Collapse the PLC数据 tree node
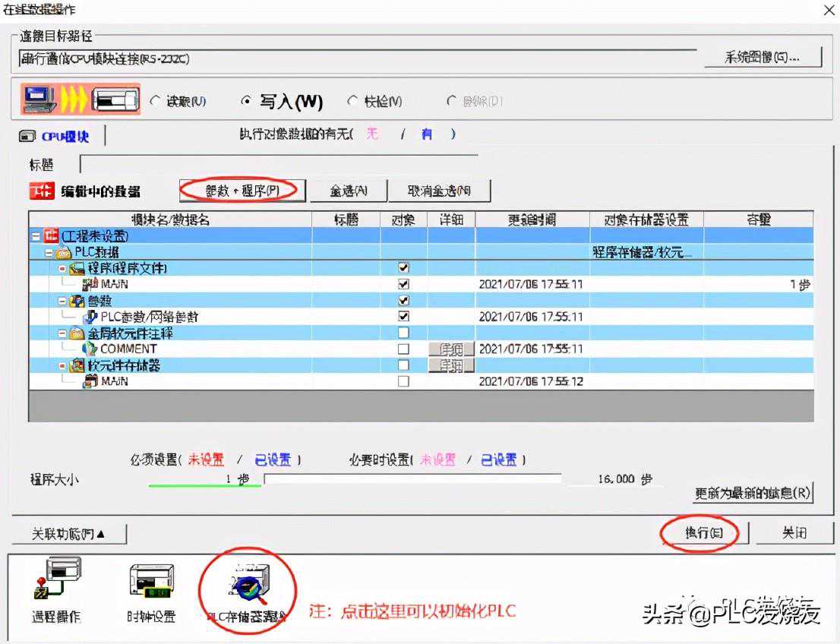This screenshot has height=644, width=840. coord(49,252)
